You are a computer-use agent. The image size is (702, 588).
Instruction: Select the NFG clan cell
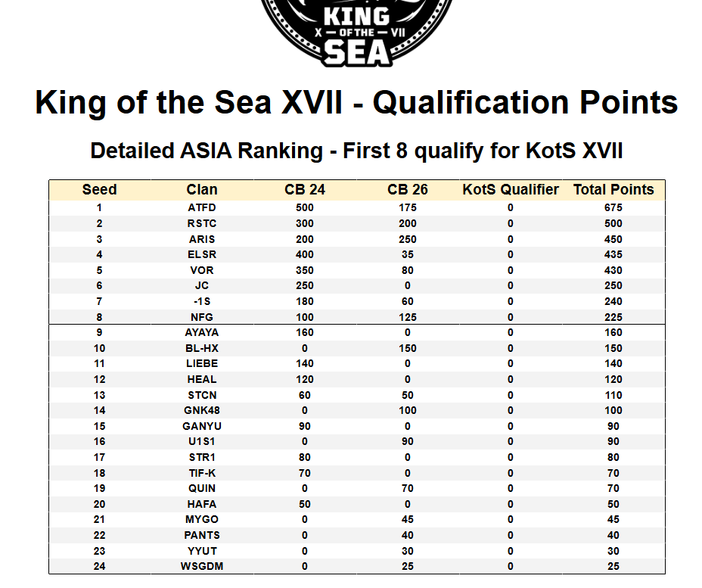point(202,317)
